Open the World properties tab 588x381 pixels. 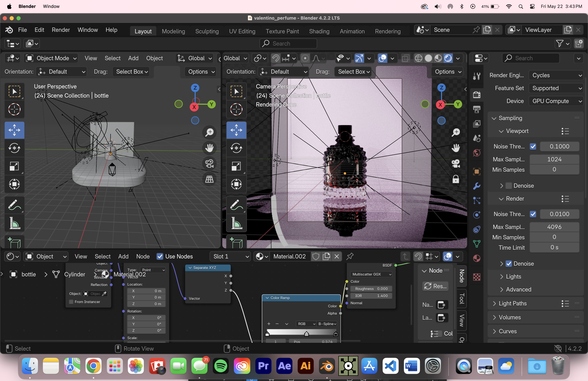[477, 152]
